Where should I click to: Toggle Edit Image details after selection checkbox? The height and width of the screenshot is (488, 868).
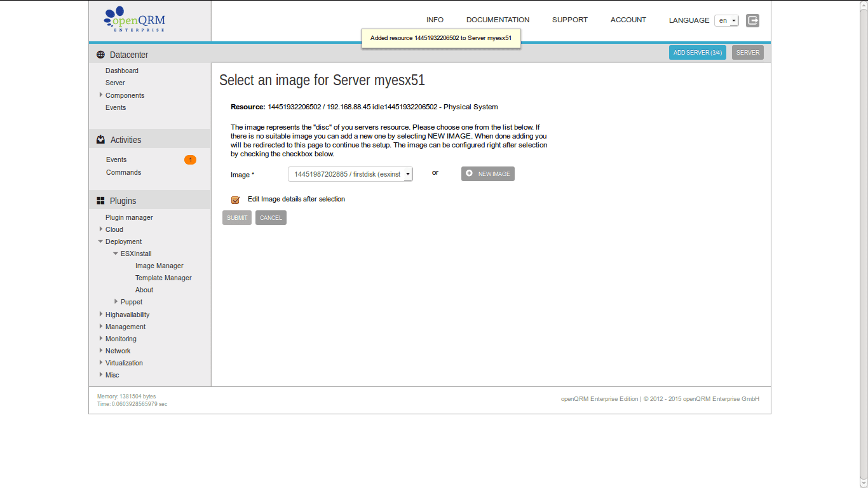coord(235,200)
